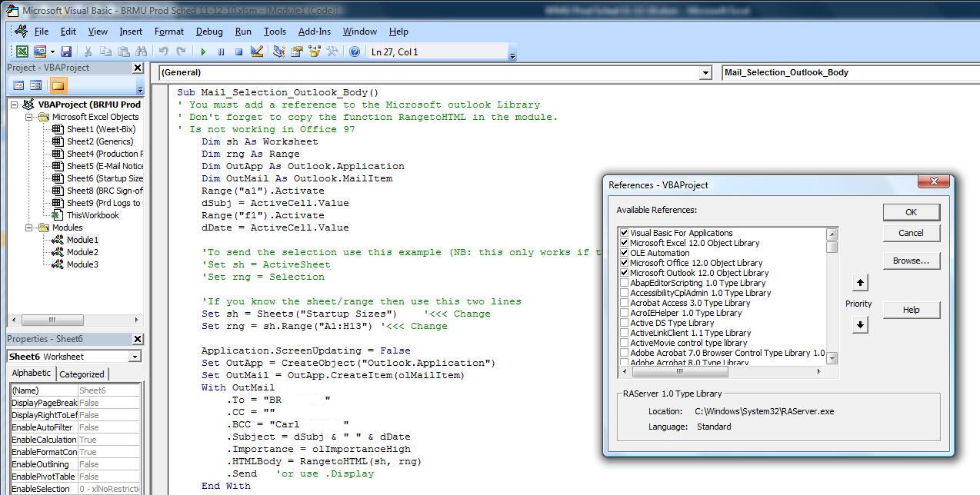This screenshot has height=495, width=980.
Task: Uncheck Visual Basic For Applications reference
Action: coord(624,233)
